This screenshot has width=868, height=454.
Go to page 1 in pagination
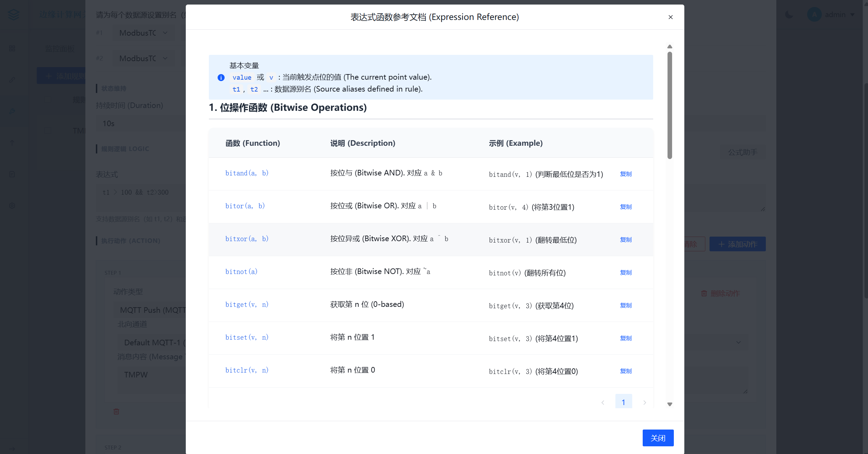click(623, 402)
